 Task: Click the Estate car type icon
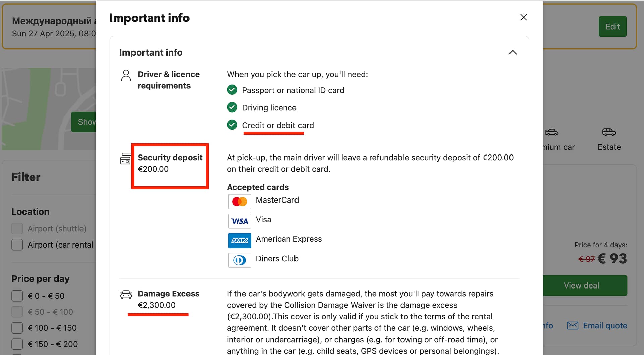[609, 132]
